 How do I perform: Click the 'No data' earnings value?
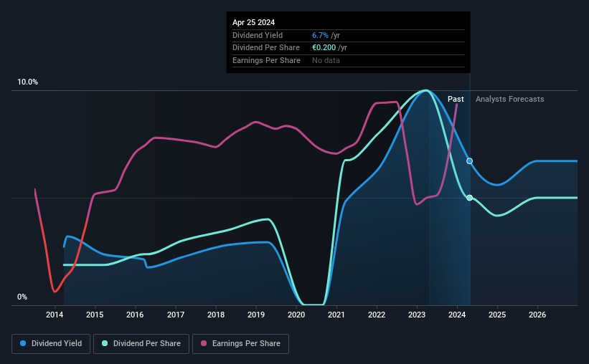click(326, 60)
